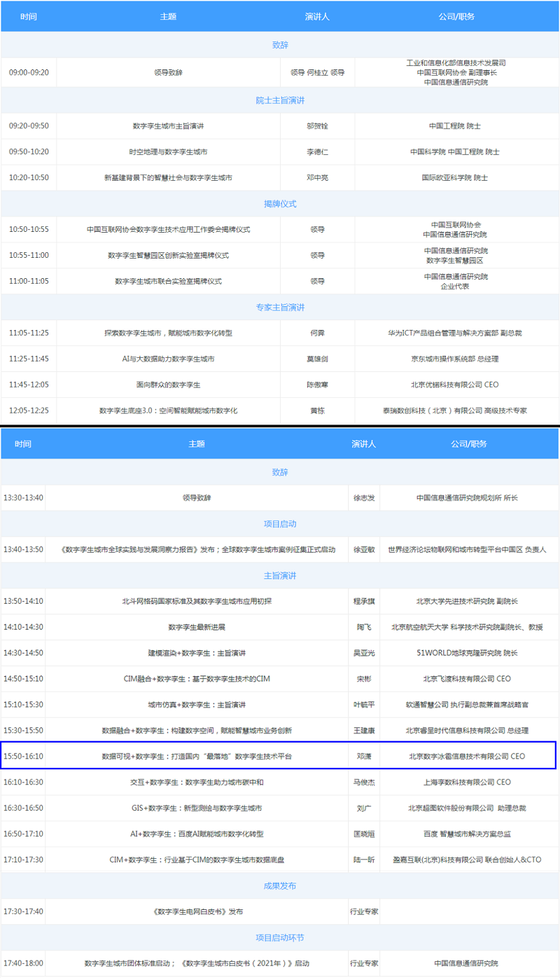This screenshot has height=978, width=560.
Task: Select topic '数字孪生最新进展'
Action: click(x=197, y=627)
